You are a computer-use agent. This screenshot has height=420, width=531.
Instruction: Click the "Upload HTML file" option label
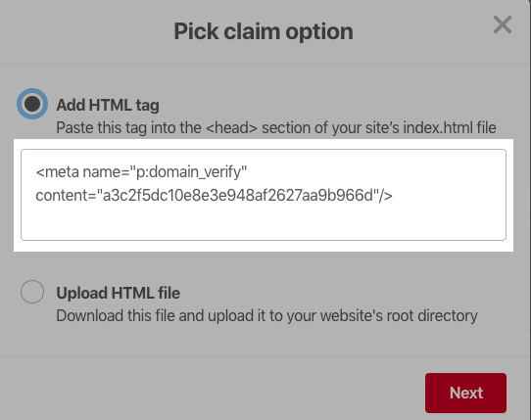click(x=118, y=293)
